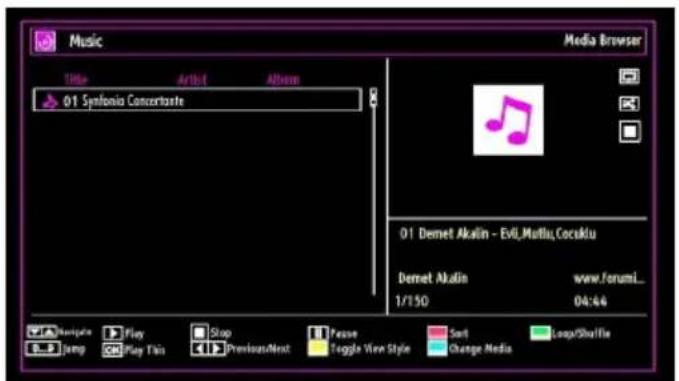The width and height of the screenshot is (679, 381).
Task: Click the Navigate up/down arrows icon
Action: coord(42,332)
